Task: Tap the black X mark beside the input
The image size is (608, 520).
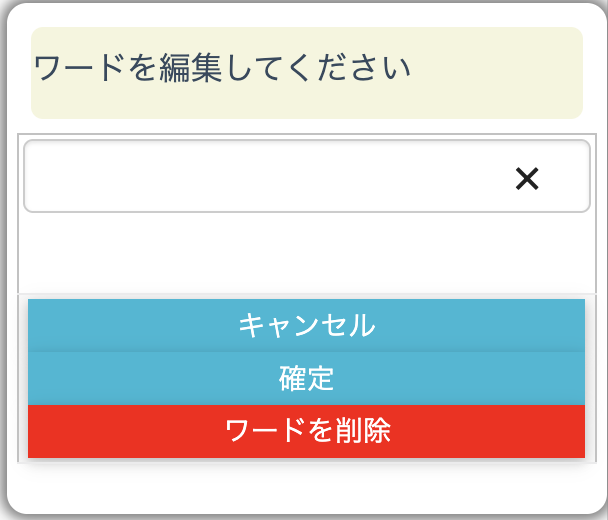Action: 527,178
